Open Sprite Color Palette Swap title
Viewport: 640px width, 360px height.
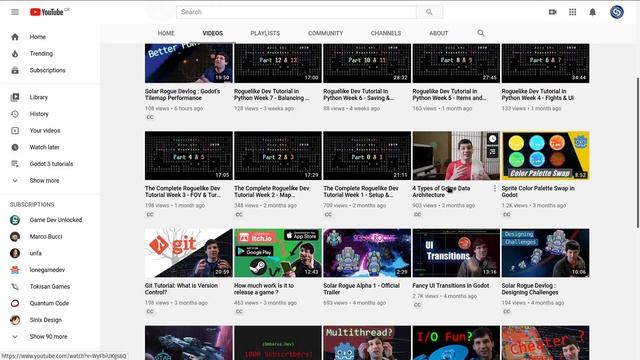538,192
